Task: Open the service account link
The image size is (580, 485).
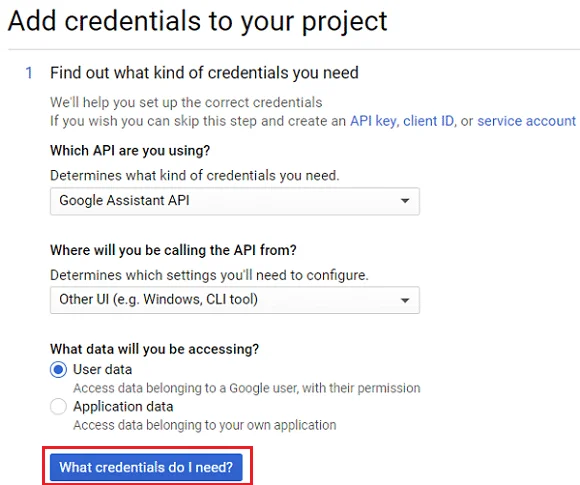Action: (526, 121)
